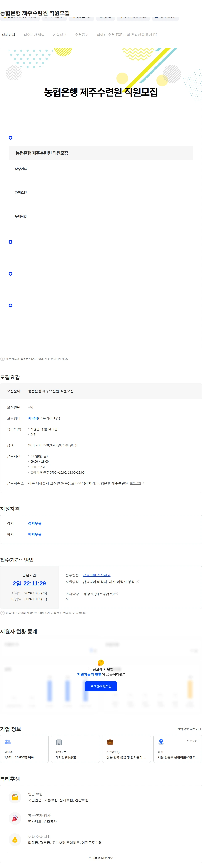This screenshot has width=202, height=868.
Task: Click the 로테이션 근무 0700~16:00 schedule line
Action: click(x=57, y=472)
